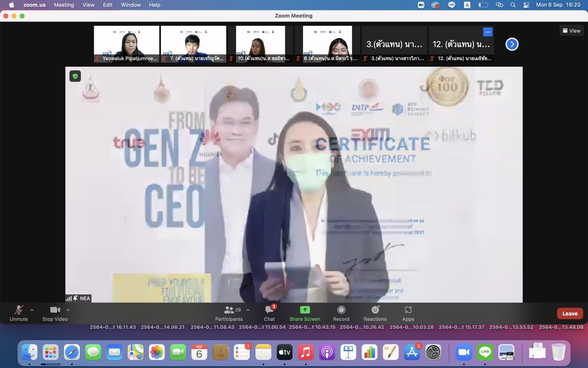Open the Edit menu

coord(108,5)
